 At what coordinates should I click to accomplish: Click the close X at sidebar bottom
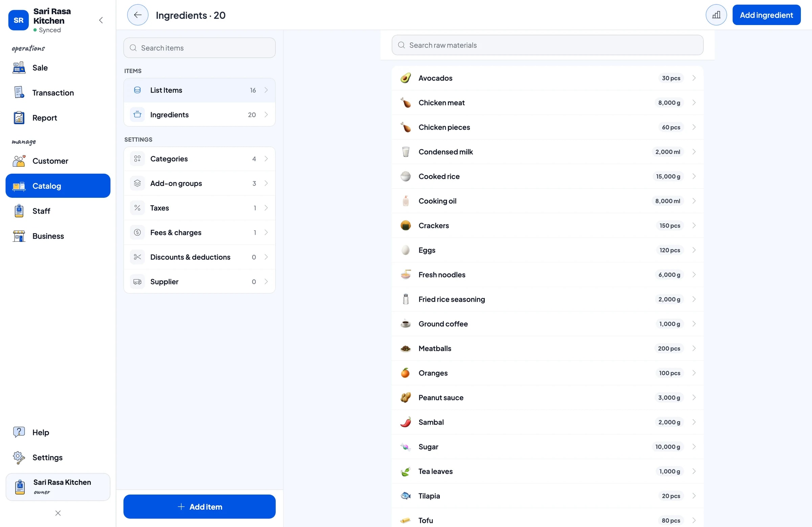point(58,513)
